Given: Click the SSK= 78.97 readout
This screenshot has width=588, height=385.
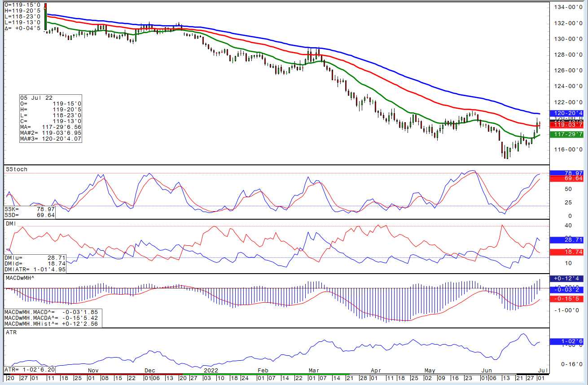Looking at the screenshot, I should pos(30,209).
